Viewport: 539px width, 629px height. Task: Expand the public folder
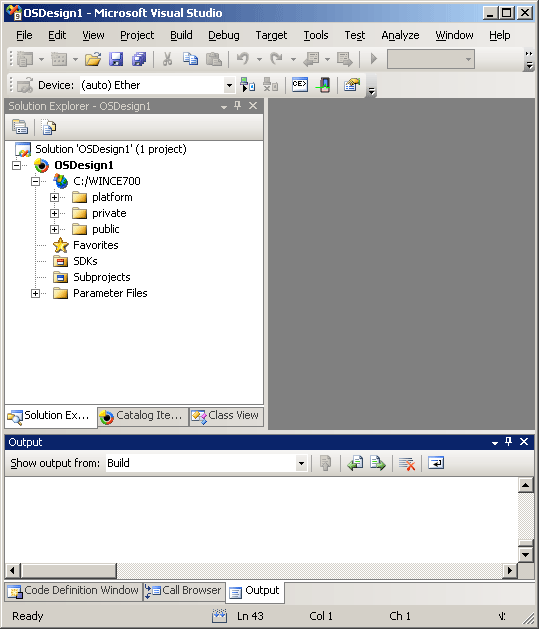click(55, 229)
